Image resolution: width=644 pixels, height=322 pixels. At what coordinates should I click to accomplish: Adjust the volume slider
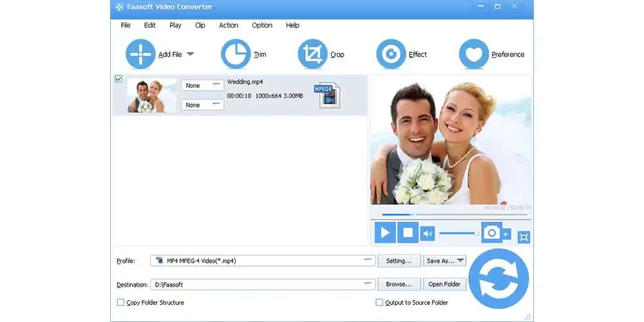click(459, 233)
